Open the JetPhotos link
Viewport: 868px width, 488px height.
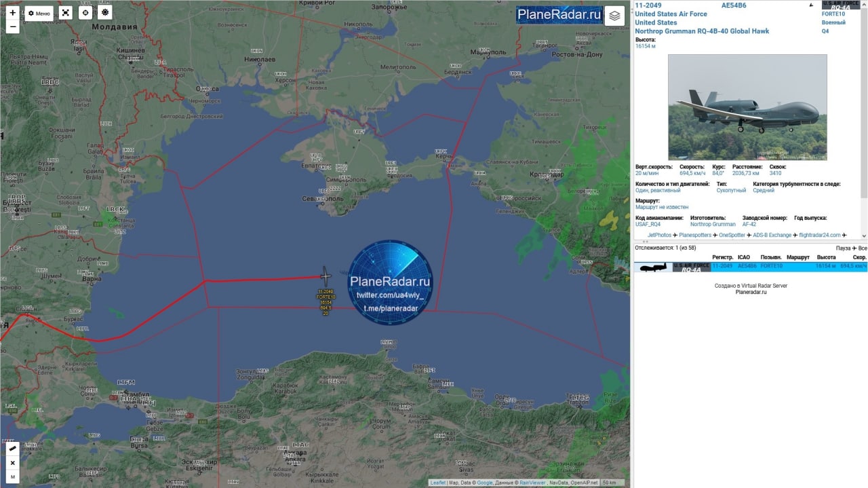point(659,235)
